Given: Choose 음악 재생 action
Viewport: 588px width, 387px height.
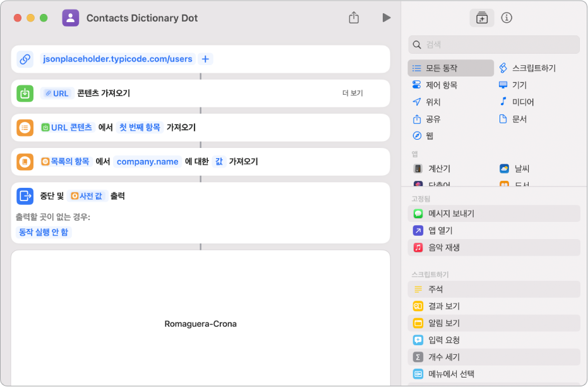Looking at the screenshot, I should point(494,248).
